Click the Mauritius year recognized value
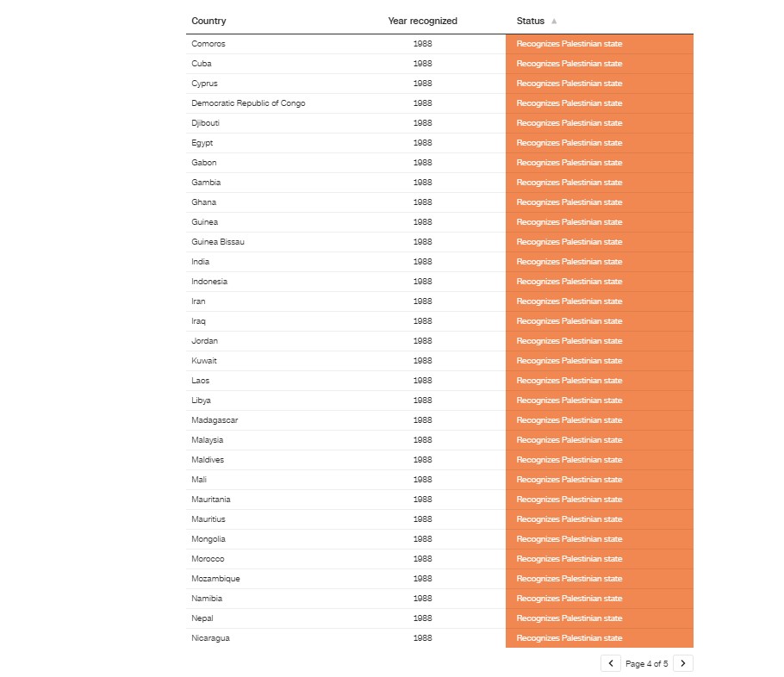 click(x=422, y=519)
